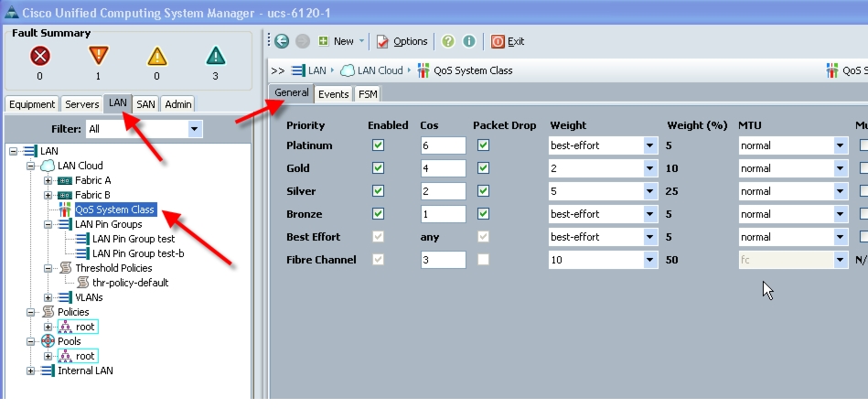Click the LAN Cloud icon in tree
868x419 pixels.
(x=48, y=166)
